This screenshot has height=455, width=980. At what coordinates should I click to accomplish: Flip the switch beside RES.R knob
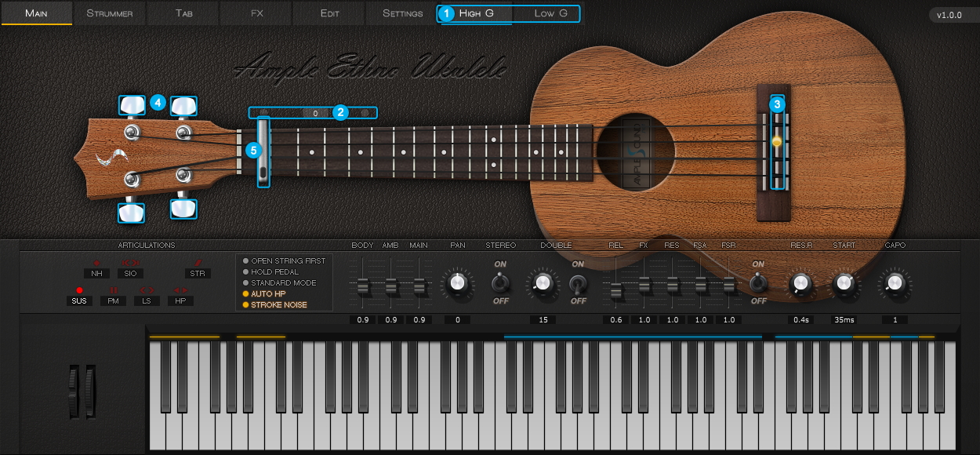point(758,282)
